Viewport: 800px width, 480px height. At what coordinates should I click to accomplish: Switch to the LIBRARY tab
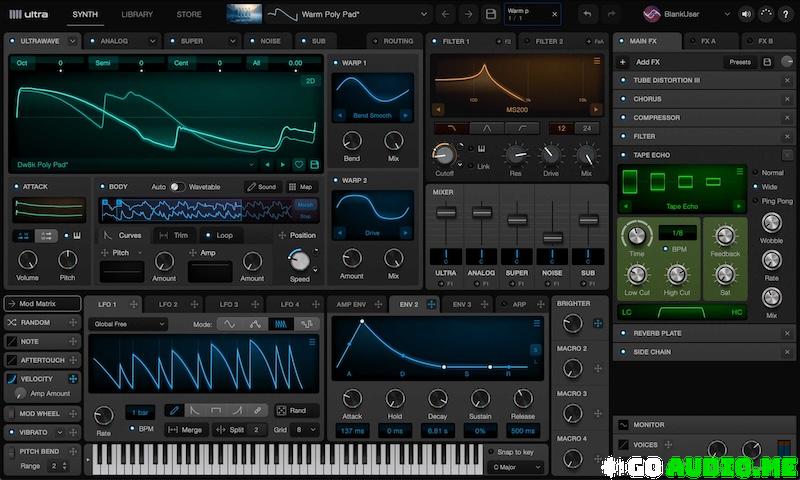click(137, 14)
